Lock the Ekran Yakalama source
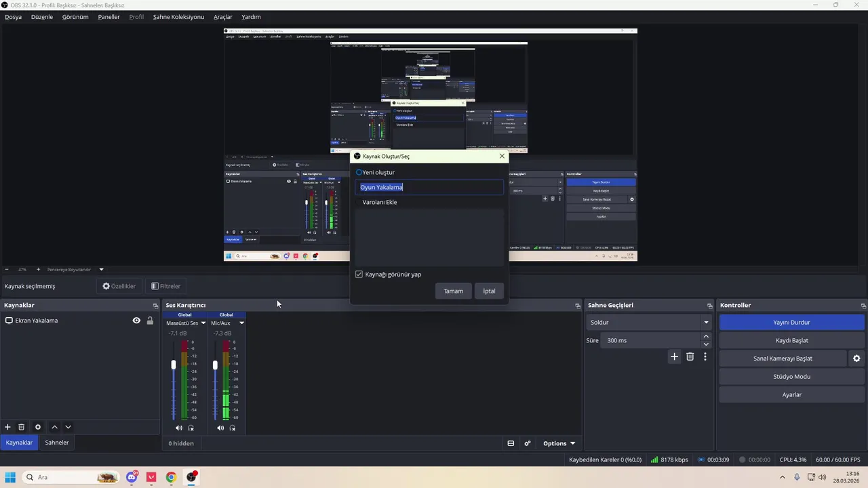 (150, 321)
